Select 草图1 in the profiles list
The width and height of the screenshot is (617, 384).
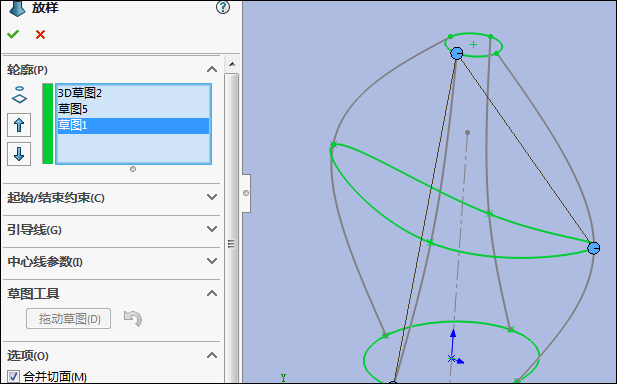pos(133,126)
